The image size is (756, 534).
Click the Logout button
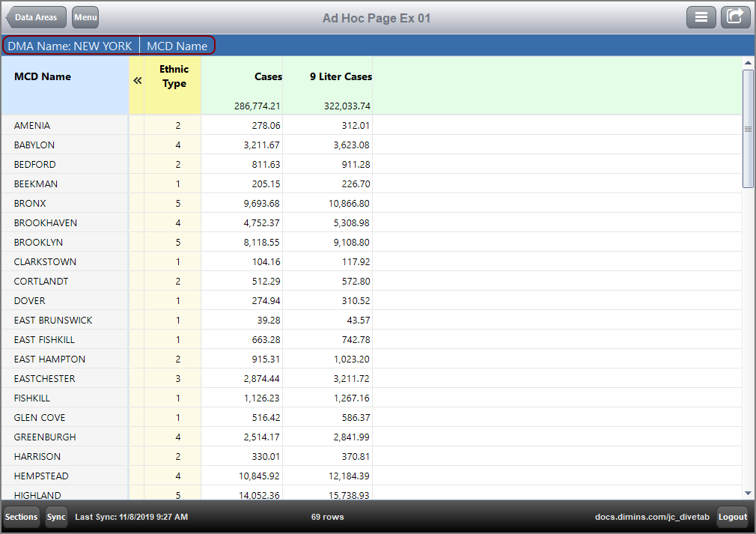[732, 517]
